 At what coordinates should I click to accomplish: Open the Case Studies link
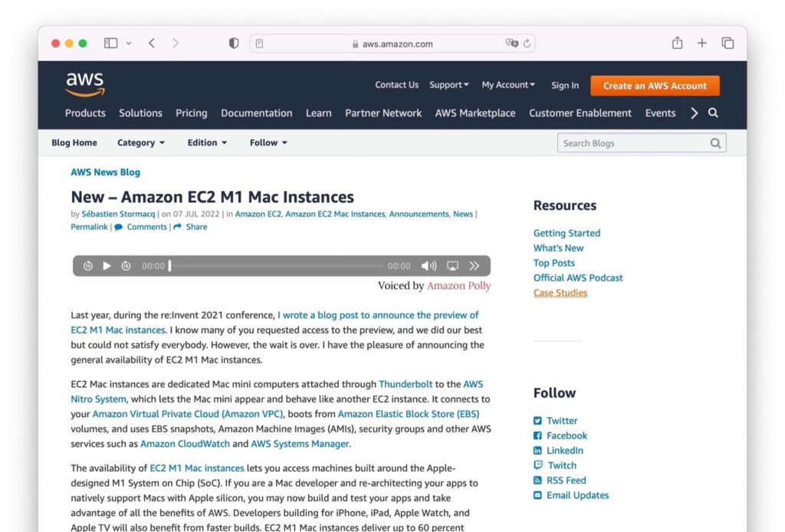click(x=560, y=292)
